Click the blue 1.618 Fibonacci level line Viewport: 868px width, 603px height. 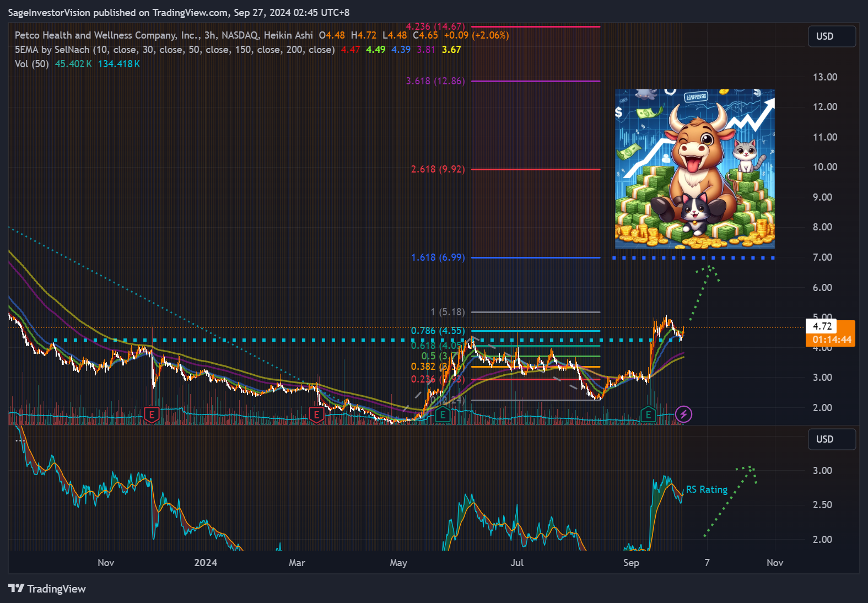tap(536, 257)
